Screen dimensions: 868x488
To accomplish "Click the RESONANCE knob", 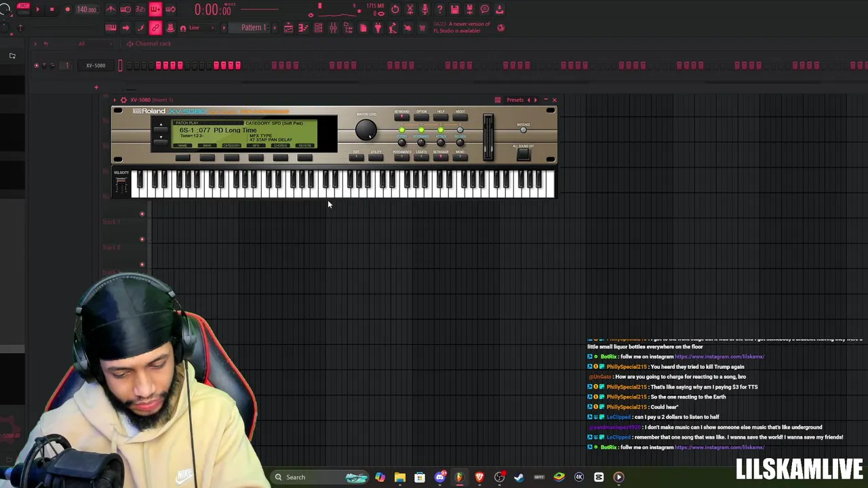I will tap(421, 142).
